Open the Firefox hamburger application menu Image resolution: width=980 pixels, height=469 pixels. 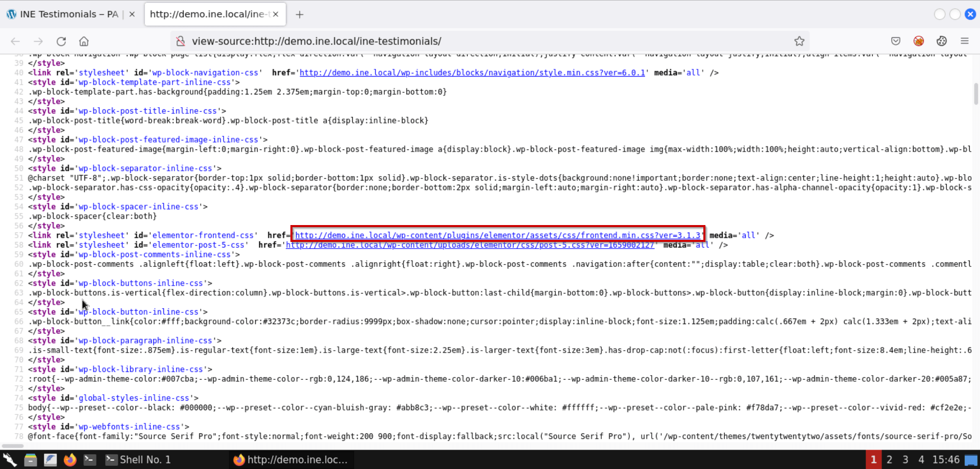point(965,41)
